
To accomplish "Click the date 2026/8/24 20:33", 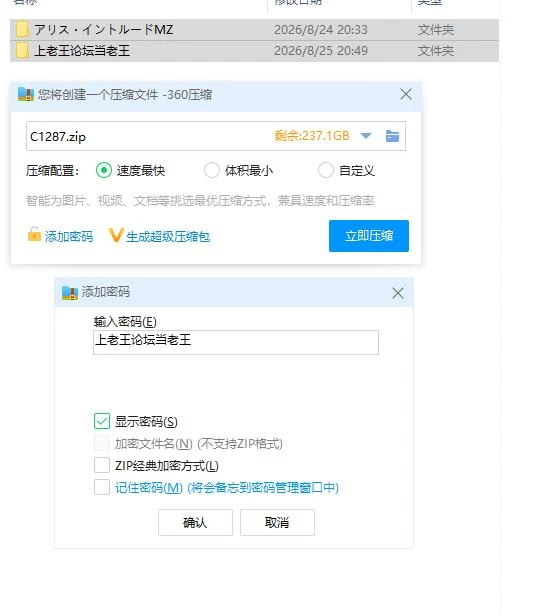I will pyautogui.click(x=321, y=30).
